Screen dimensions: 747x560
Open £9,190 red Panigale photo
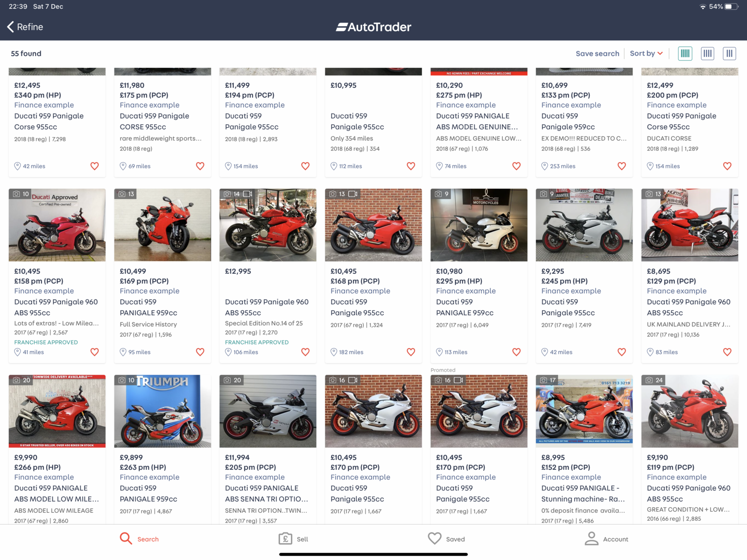[x=690, y=411]
